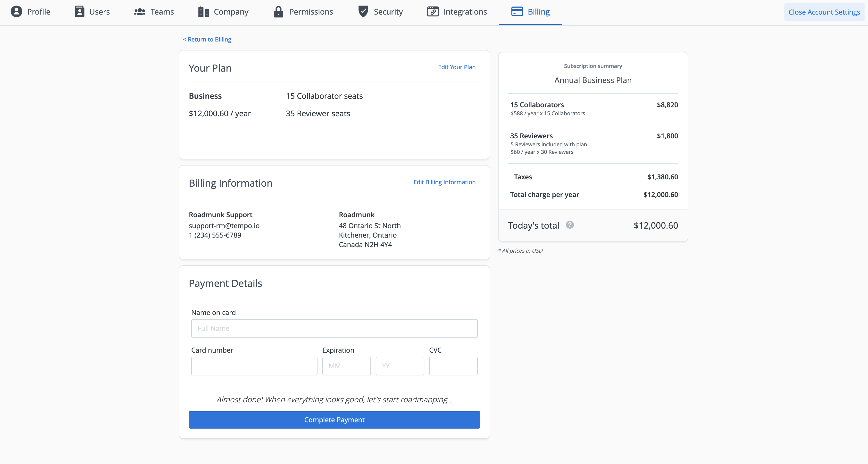Switch to the Teams tab
868x464 pixels.
pos(162,12)
